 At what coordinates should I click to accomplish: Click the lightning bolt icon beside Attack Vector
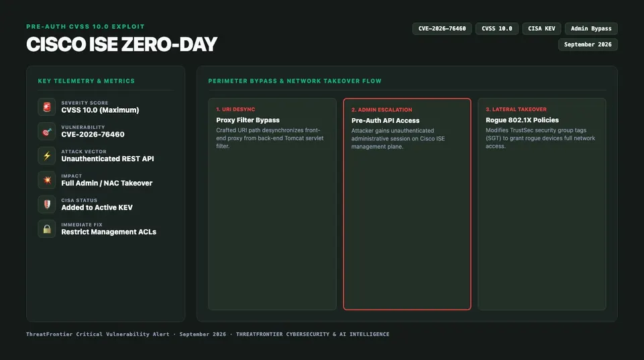click(x=47, y=156)
